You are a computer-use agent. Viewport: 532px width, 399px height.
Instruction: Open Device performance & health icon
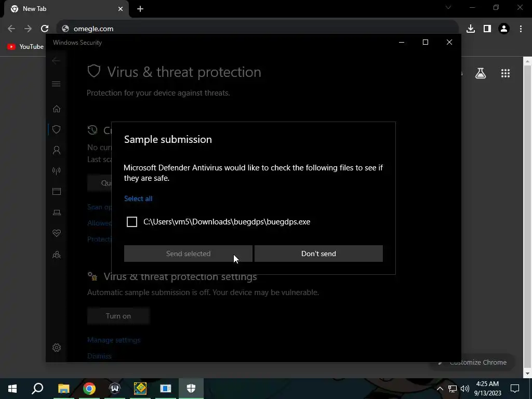[57, 233]
